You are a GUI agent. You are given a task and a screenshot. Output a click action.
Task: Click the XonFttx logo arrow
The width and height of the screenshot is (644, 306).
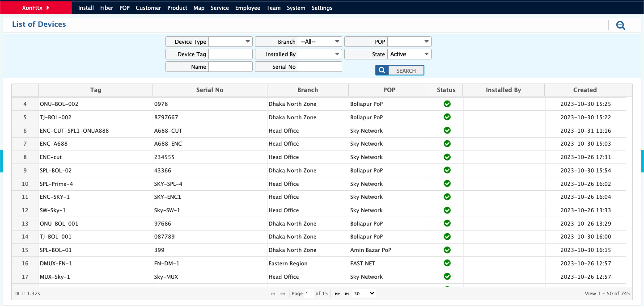click(48, 8)
